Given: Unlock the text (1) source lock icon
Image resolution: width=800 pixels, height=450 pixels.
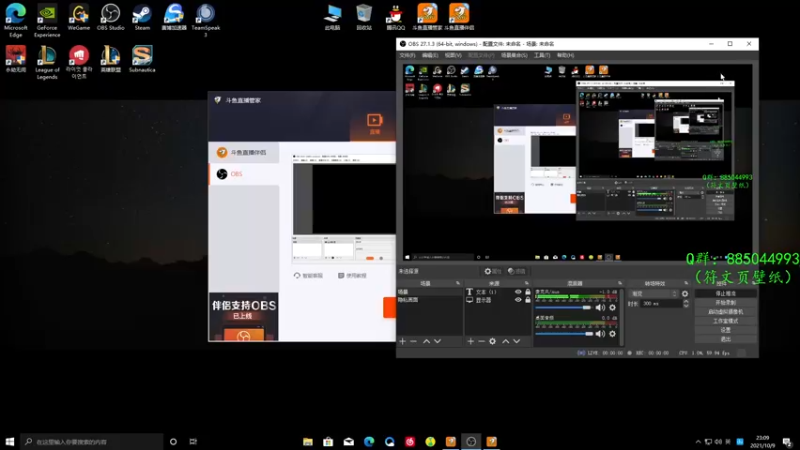Looking at the screenshot, I should (x=528, y=292).
